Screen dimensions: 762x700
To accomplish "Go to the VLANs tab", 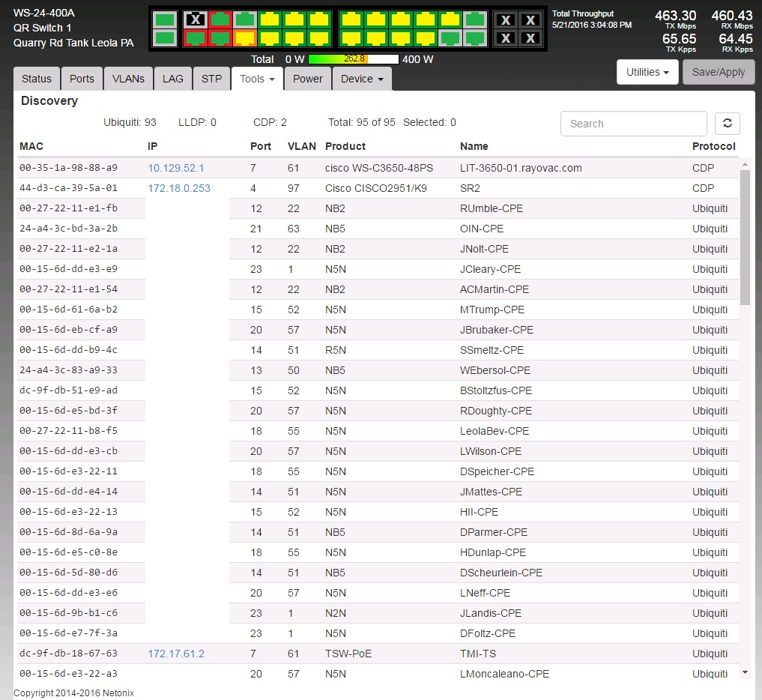I will 128,79.
